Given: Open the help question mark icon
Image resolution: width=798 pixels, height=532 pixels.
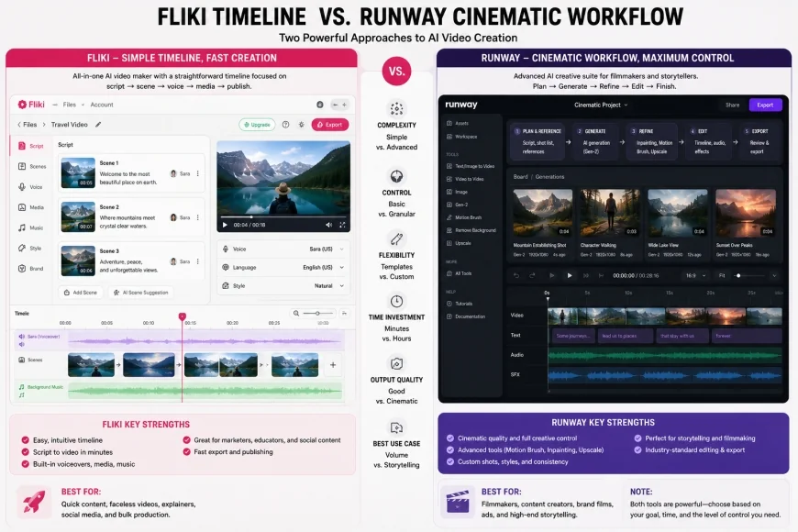Looking at the screenshot, I should tap(285, 124).
